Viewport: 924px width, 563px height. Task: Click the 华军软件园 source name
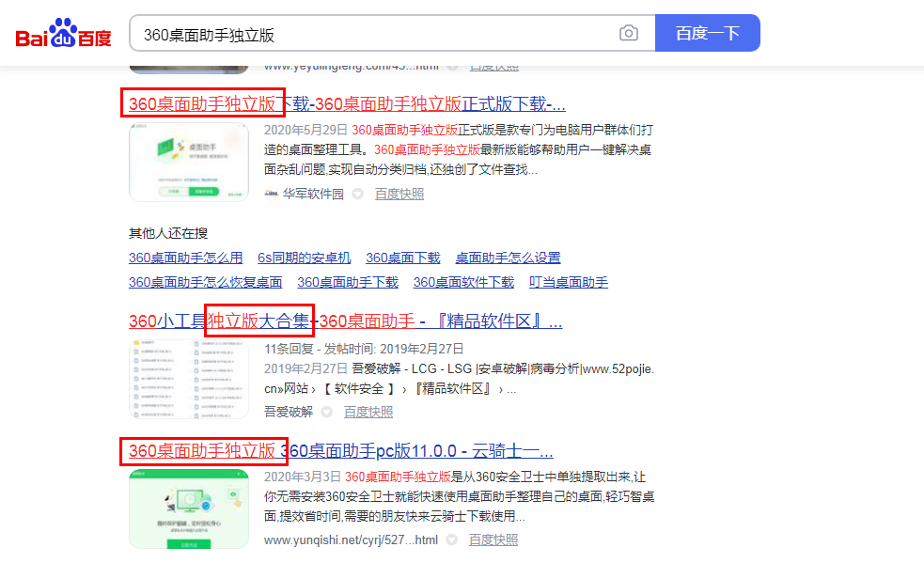point(313,194)
